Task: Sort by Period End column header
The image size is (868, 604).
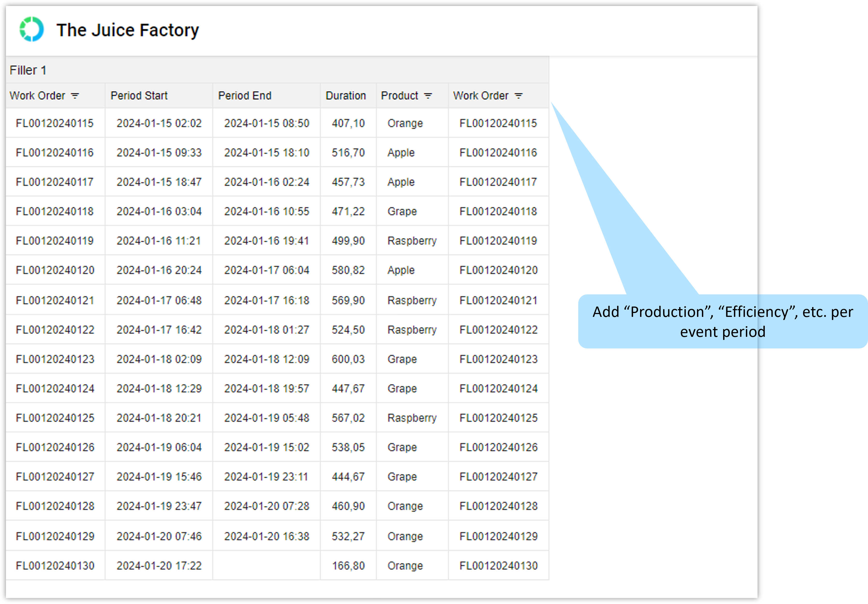Action: pos(245,96)
